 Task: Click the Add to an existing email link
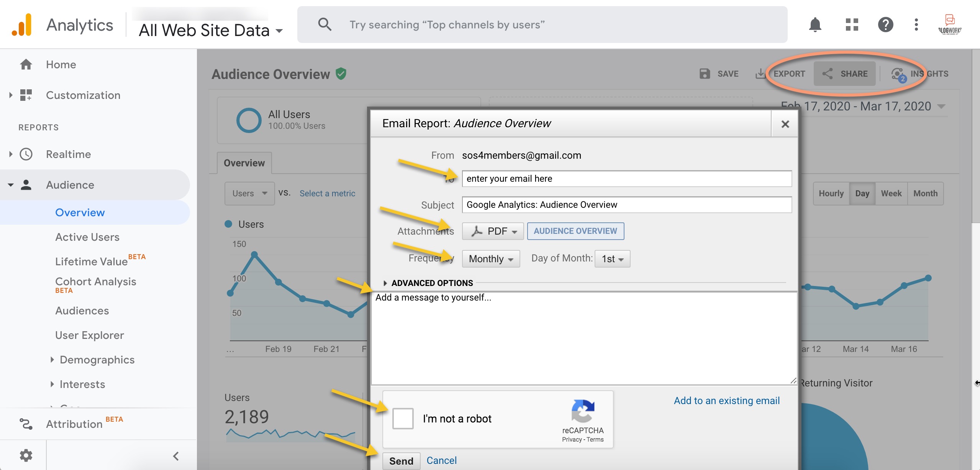(726, 400)
